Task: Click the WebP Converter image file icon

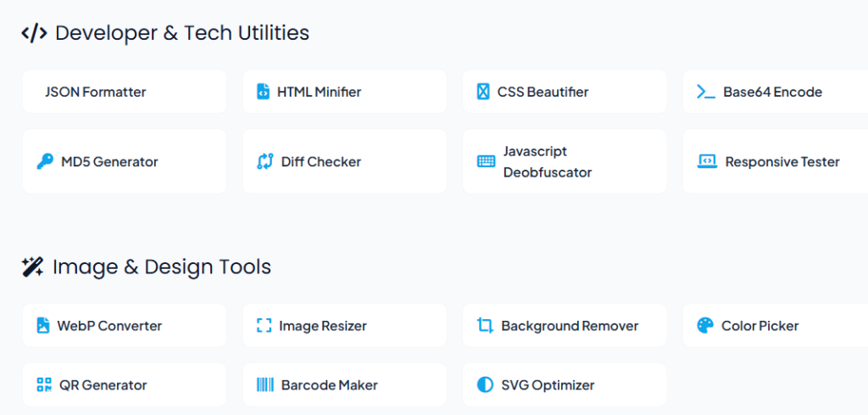Action: 43,325
